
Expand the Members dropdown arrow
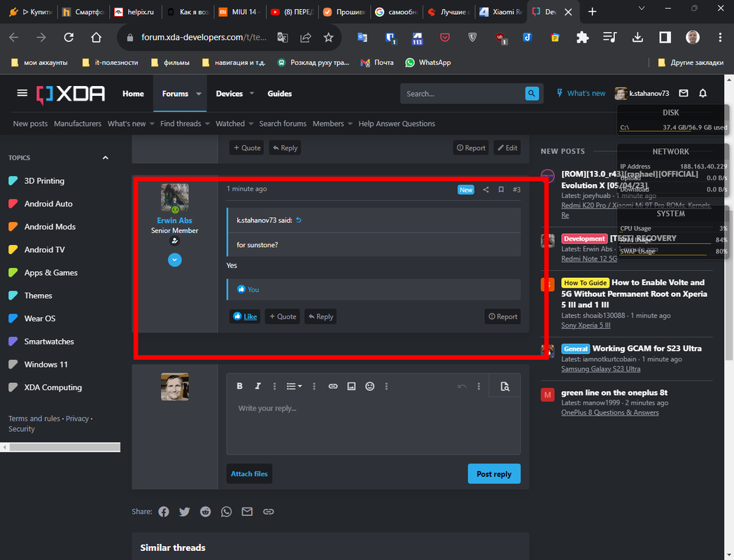[x=350, y=124]
